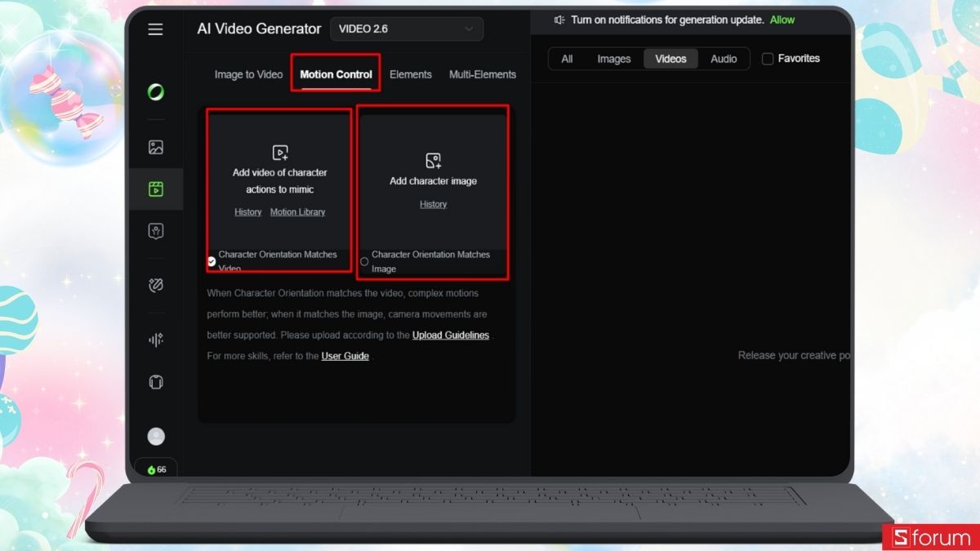Open the VIDEO 2.6 model dropdown

click(407, 29)
